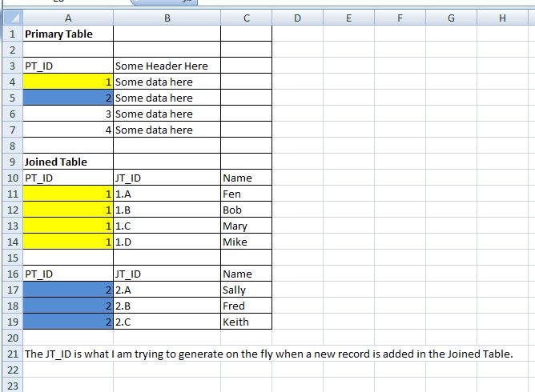Click the 'JT_ID' header in row 10
The image size is (535, 392).
point(167,178)
